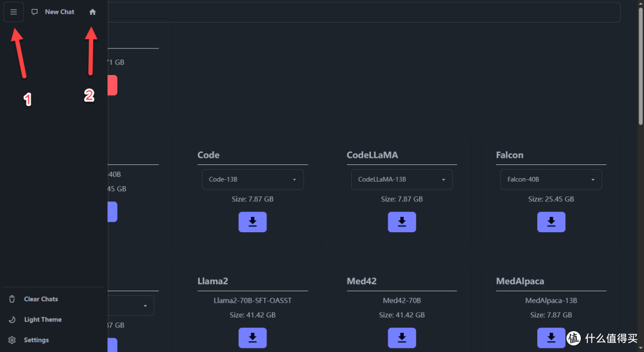This screenshot has height=352, width=644.
Task: Click the 'Size: 25.45 GB' text under Falcon
Action: (x=551, y=199)
